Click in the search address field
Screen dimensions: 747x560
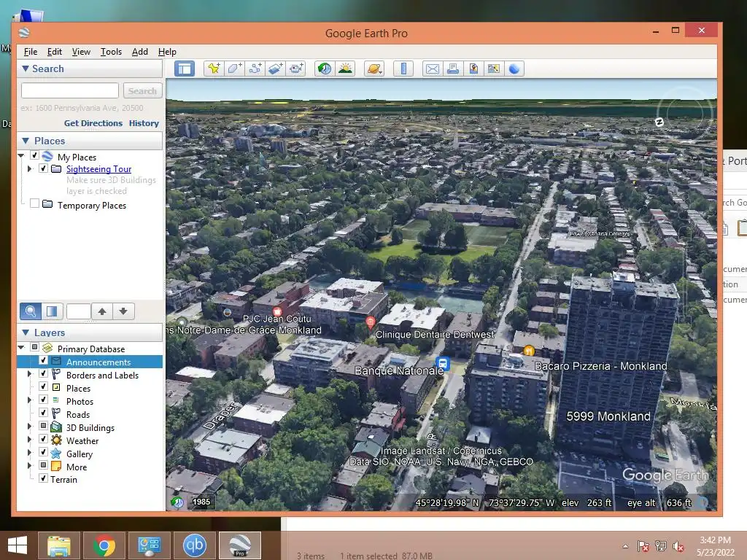pyautogui.click(x=70, y=90)
